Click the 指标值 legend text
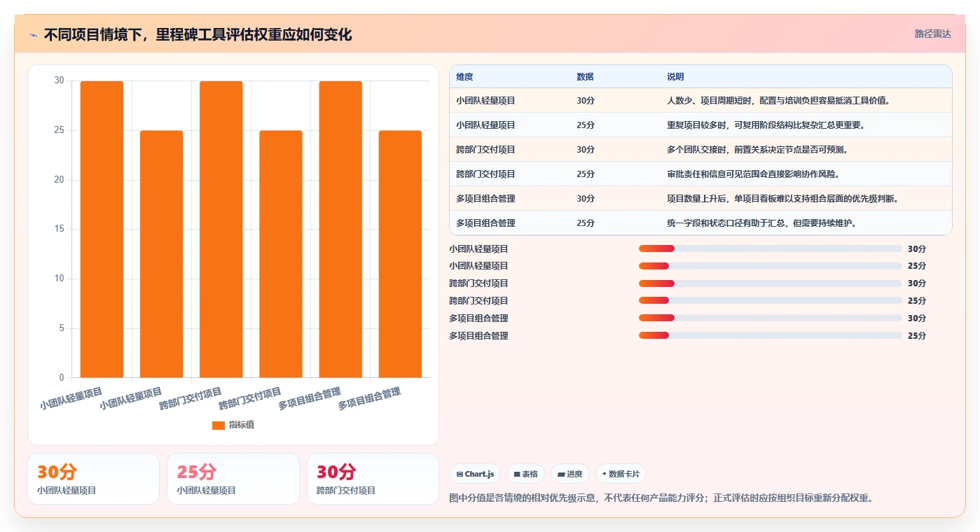Viewport: 980px width, 532px height. [x=242, y=425]
